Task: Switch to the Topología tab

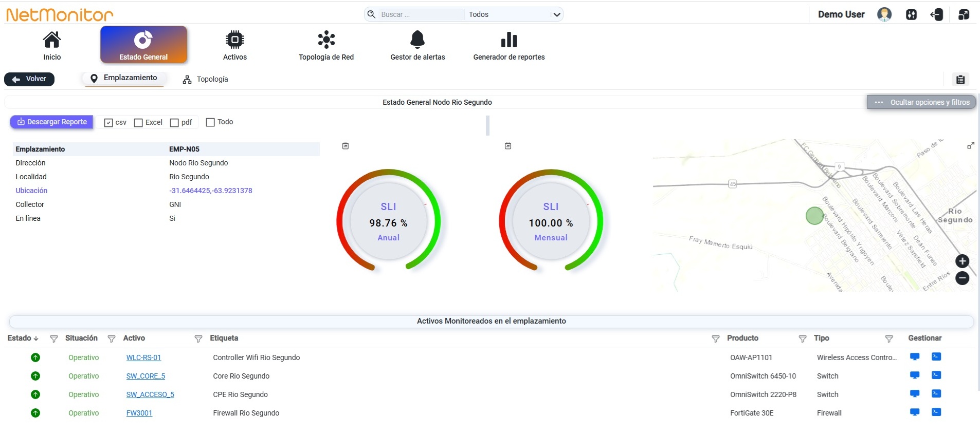Action: tap(205, 79)
